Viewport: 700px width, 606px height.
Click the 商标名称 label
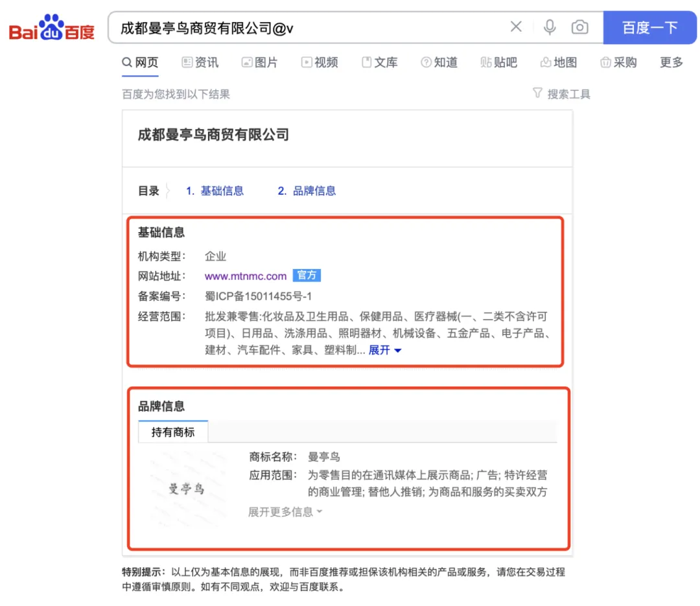(x=273, y=457)
